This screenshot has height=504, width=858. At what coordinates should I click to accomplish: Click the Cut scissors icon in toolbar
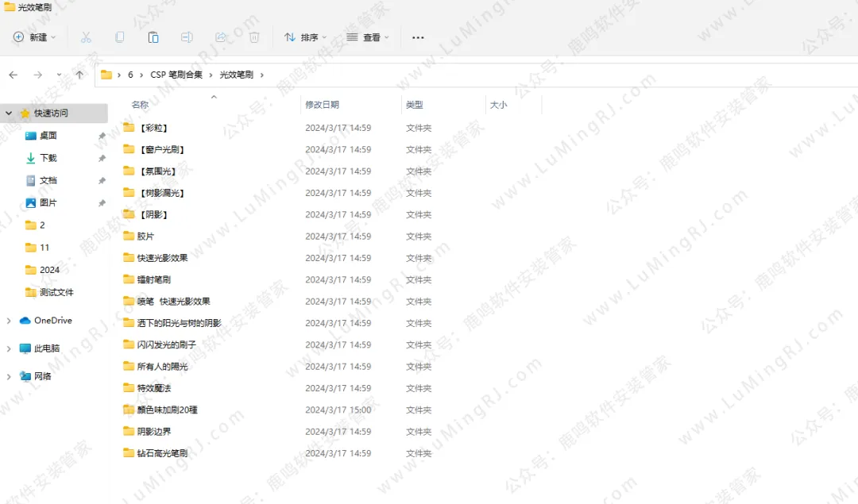tap(86, 37)
